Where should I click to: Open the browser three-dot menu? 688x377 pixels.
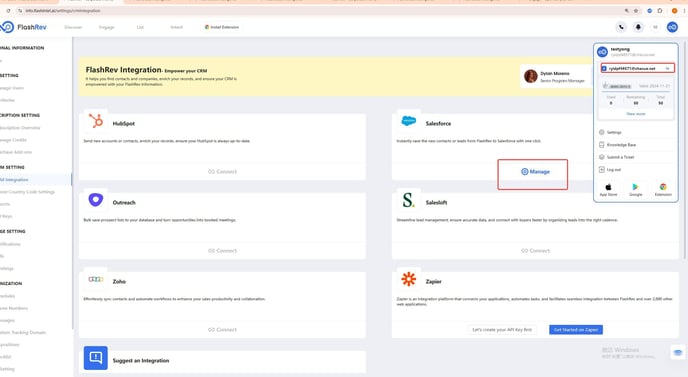(684, 11)
